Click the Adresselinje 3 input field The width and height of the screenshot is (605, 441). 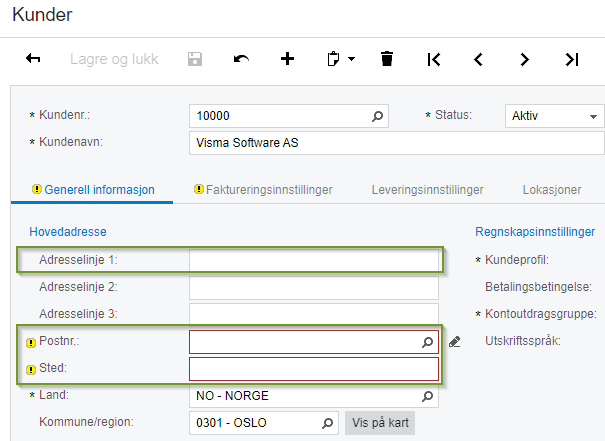coord(314,314)
